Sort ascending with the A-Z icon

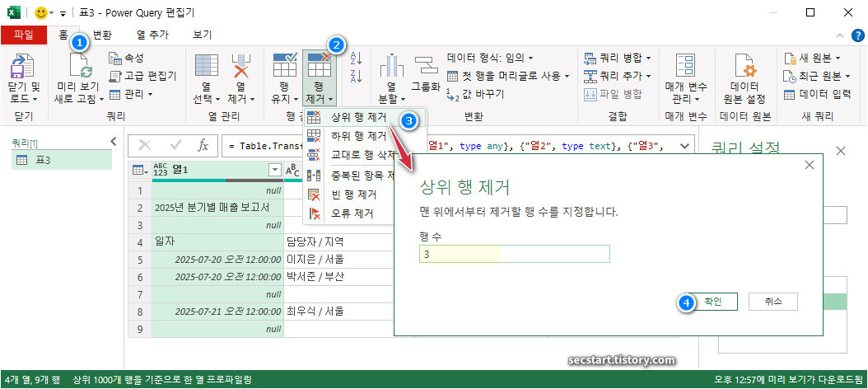point(356,58)
